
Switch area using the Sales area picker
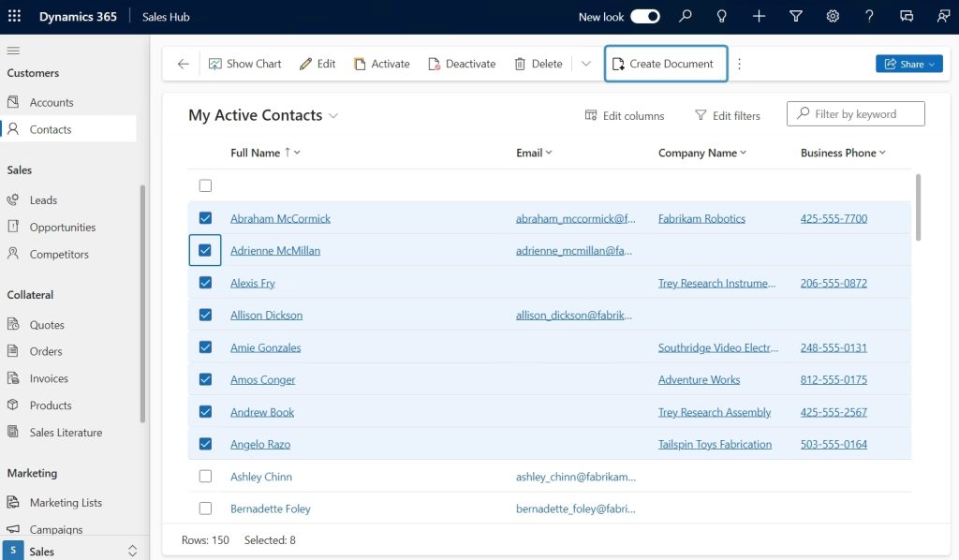[73, 551]
